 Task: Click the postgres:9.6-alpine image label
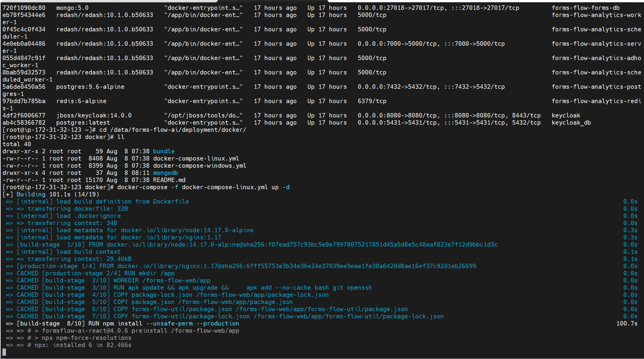[x=90, y=87]
